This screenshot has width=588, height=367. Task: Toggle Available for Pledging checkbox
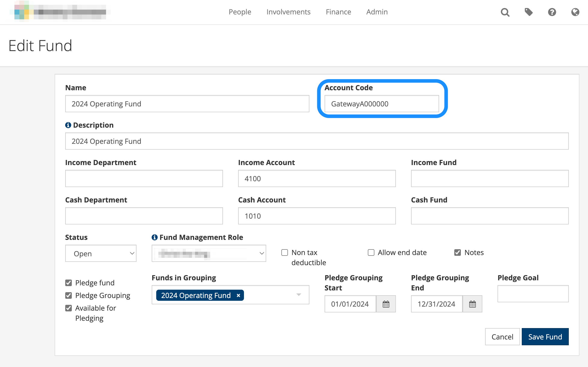click(x=69, y=308)
